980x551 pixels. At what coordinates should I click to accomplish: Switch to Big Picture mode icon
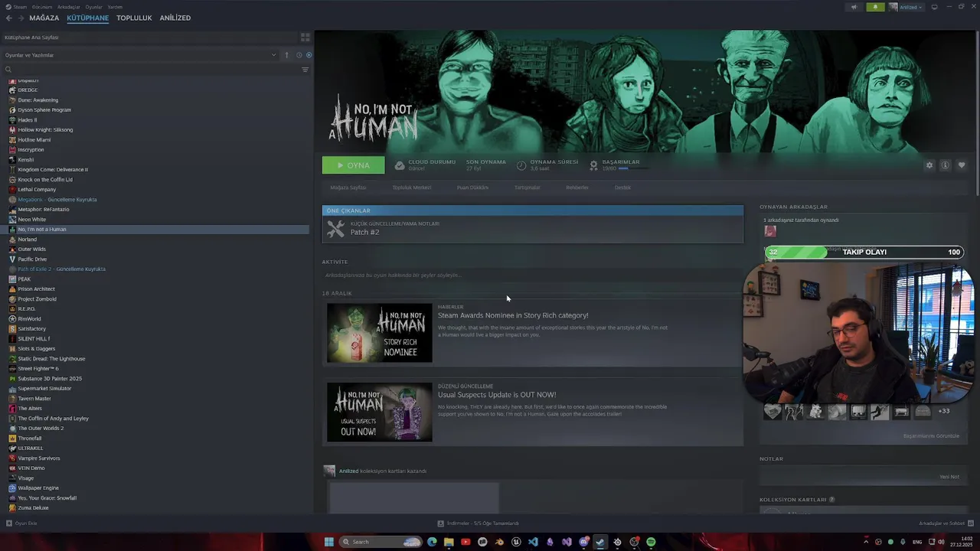point(934,7)
